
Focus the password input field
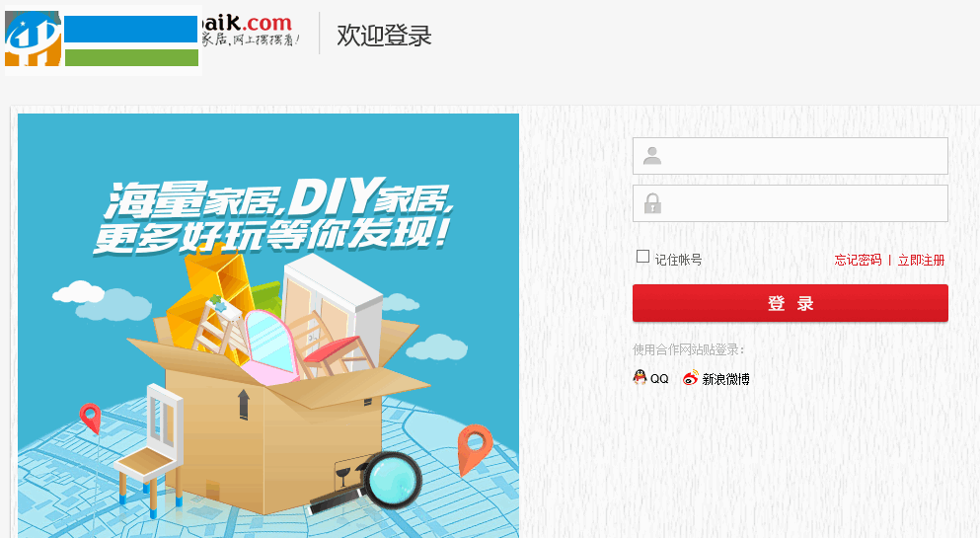tap(790, 203)
